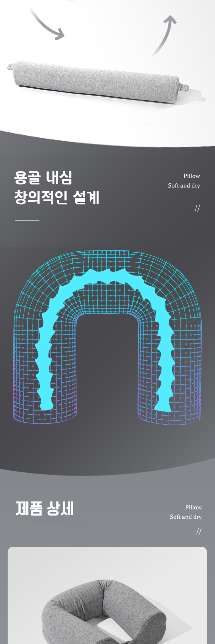Screen dimensions: 215x644
Task: Click the double-slash mark in 제품 상세 section
Action: tap(199, 531)
